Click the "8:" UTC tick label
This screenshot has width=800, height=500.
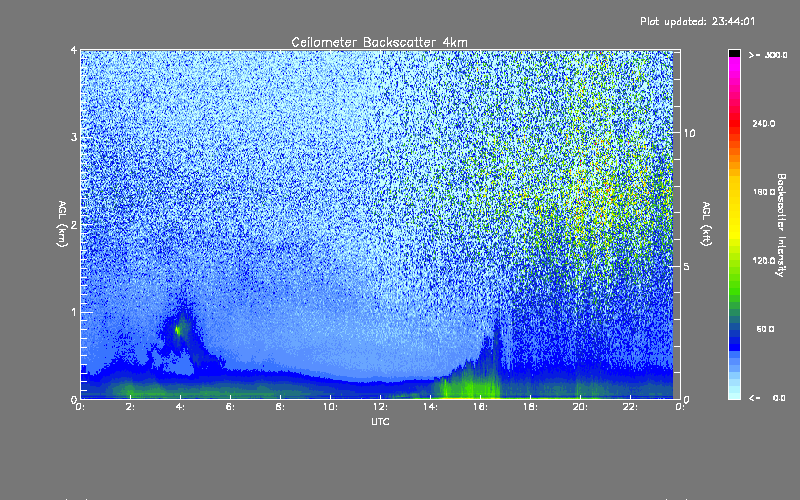[x=280, y=407]
